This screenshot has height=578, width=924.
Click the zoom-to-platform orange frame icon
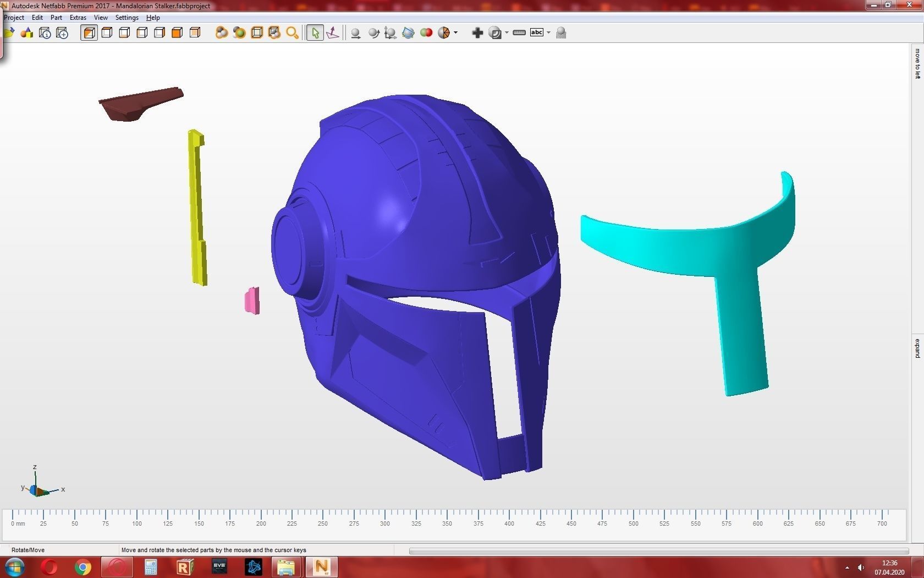coord(257,33)
